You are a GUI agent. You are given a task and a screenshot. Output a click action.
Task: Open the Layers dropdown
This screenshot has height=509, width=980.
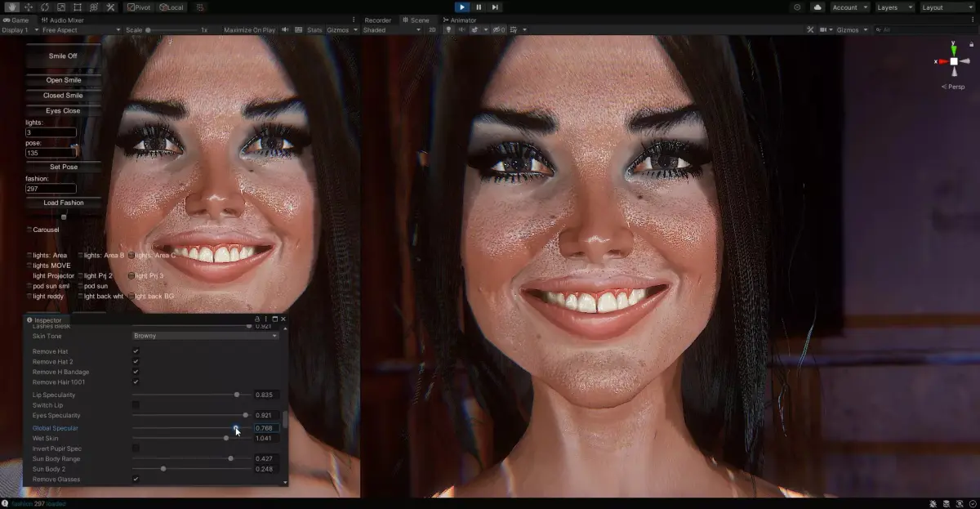[894, 7]
